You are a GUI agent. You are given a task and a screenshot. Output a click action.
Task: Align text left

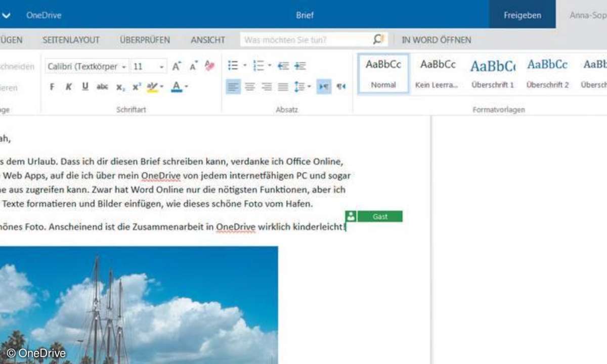[233, 87]
